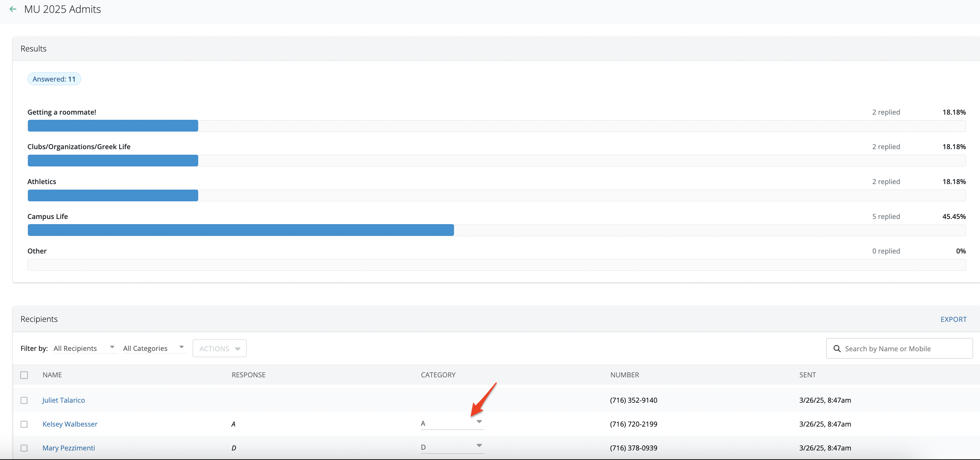Screen dimensions: 980x460
Task: Tick the select-all checkbox in header
Action: click(24, 375)
